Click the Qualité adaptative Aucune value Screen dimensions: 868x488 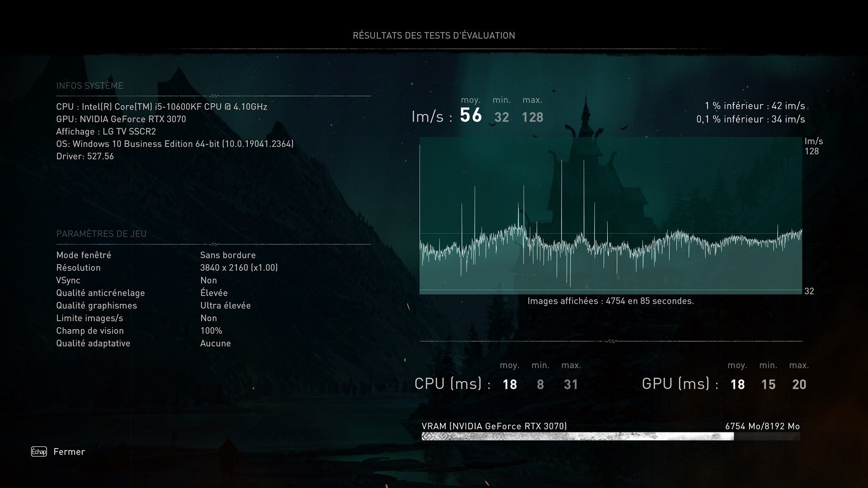point(215,343)
